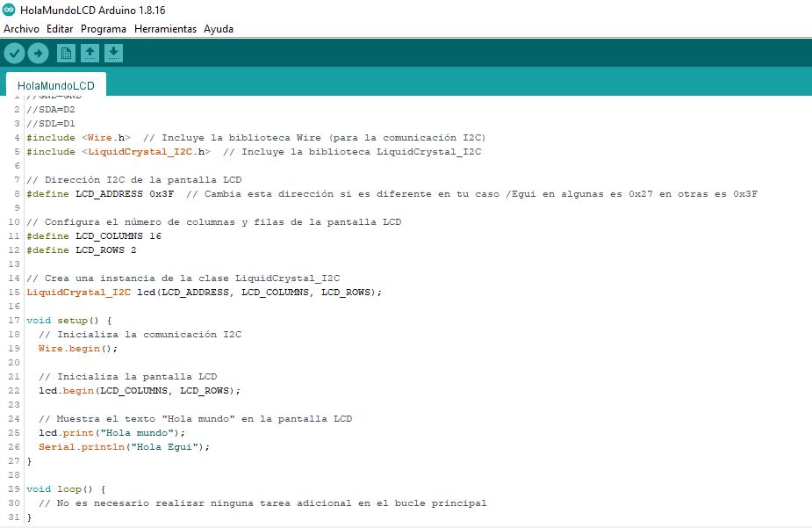Click the lcd.print("Hola mundo"); statement
812x528 pixels.
tap(111, 432)
